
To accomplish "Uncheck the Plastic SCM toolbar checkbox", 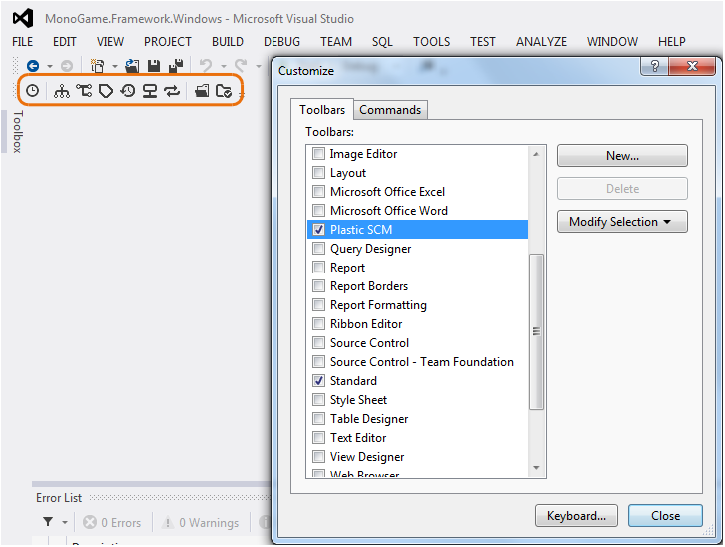I will point(319,230).
